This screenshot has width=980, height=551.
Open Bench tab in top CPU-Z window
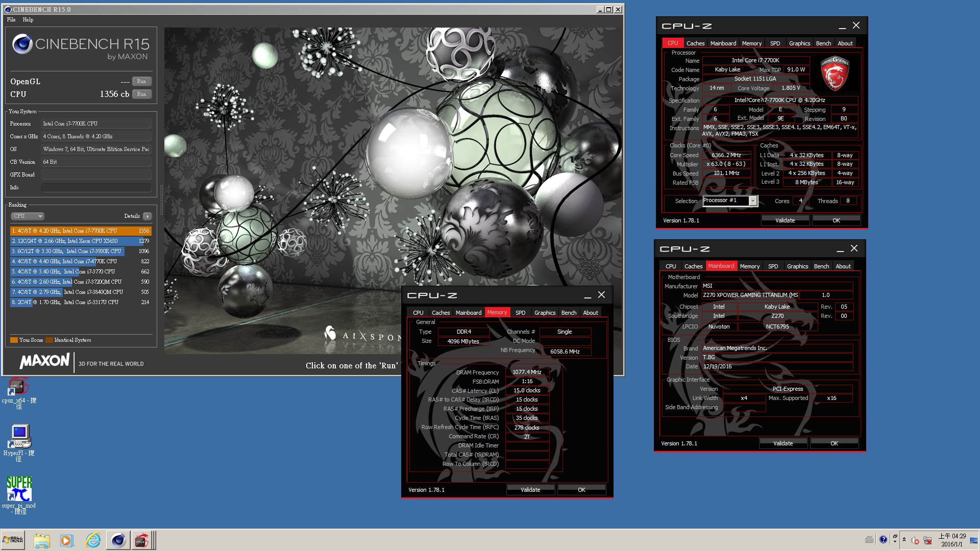[823, 43]
